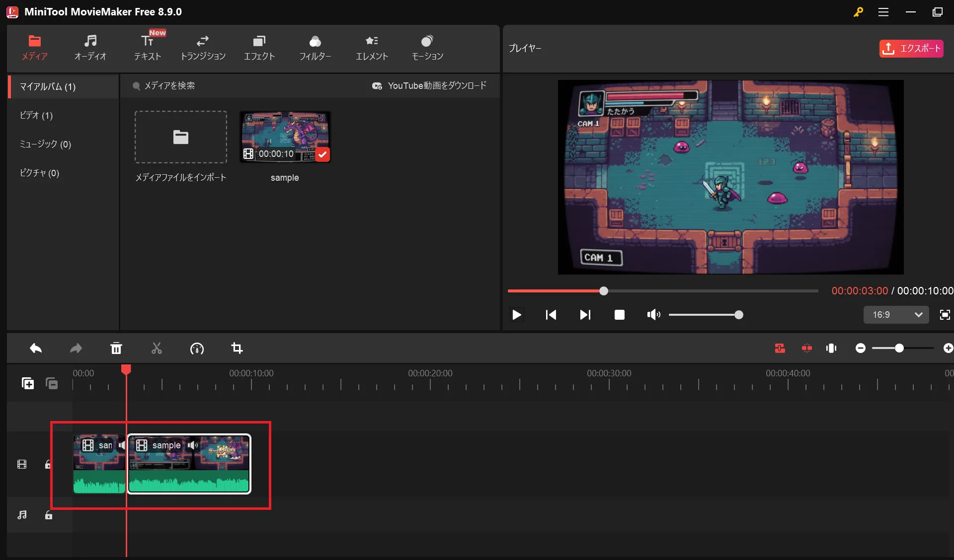Screen dimensions: 954x560
Task: Select マイアルバム (1) in the sidebar
Action: pyautogui.click(x=64, y=87)
